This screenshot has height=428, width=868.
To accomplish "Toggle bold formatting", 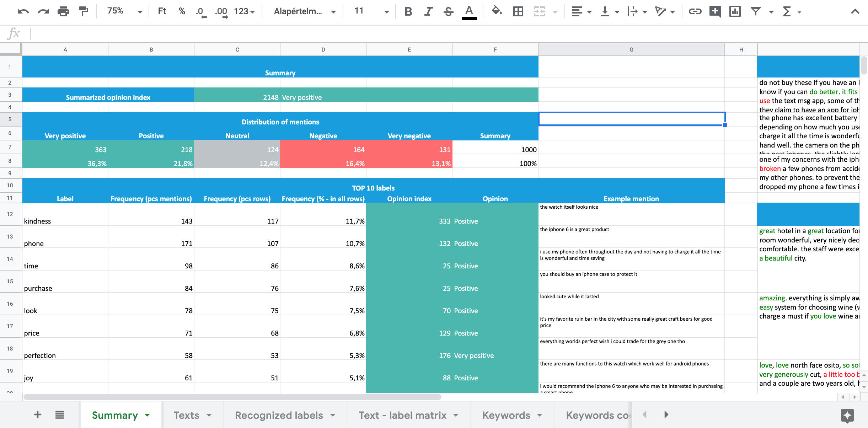I will (408, 12).
